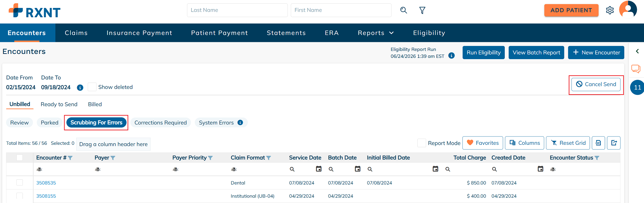Click the PDF export icon button

point(598,143)
